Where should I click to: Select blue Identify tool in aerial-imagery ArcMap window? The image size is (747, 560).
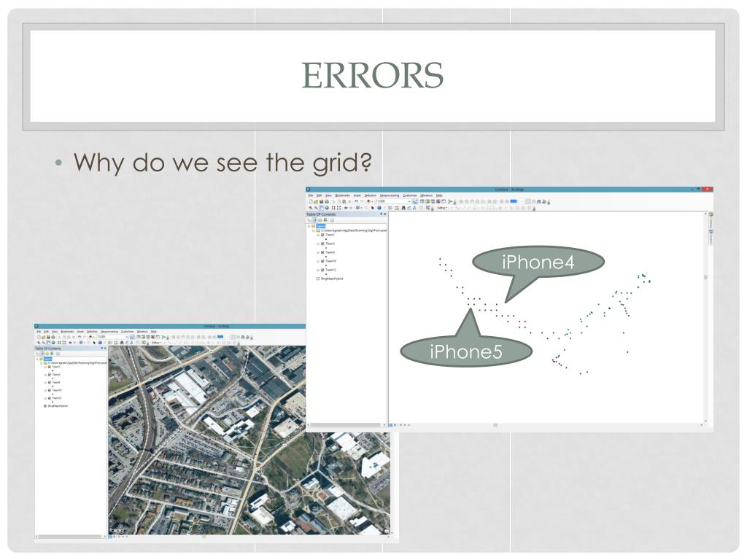tap(100, 343)
